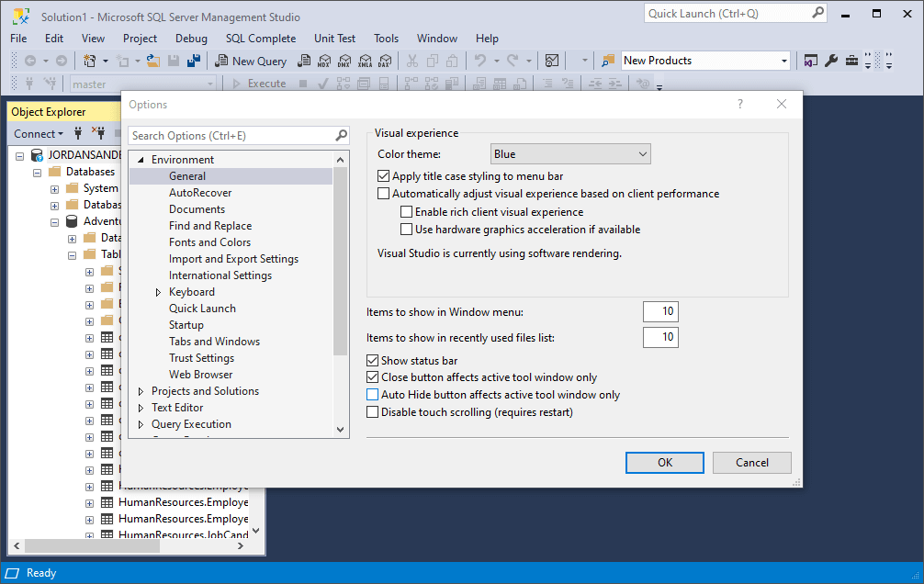Click the Navigate Forward arrow icon
Screen dimensions: 924x584
pyautogui.click(x=62, y=61)
